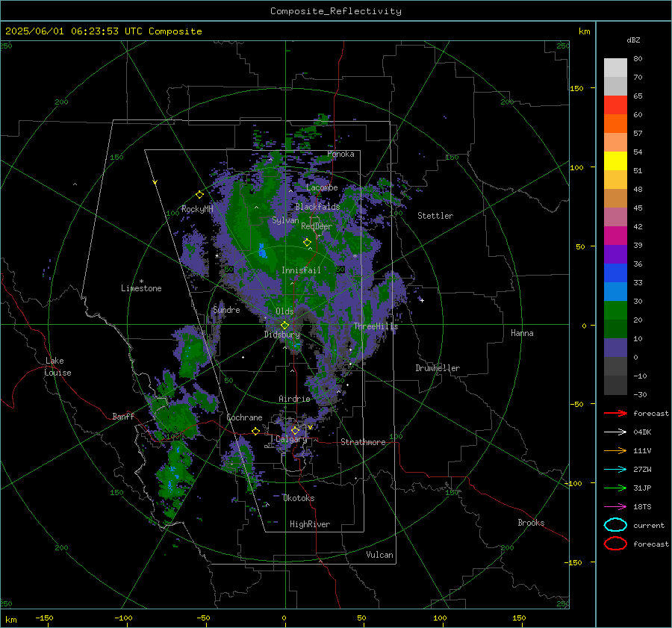Click the Banff label
The height and width of the screenshot is (628, 672).
click(123, 416)
